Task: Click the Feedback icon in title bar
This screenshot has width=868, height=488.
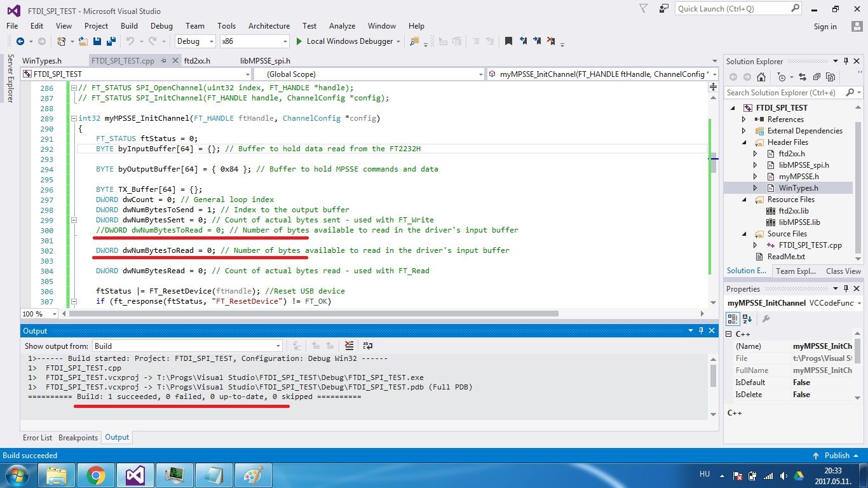Action: [664, 9]
